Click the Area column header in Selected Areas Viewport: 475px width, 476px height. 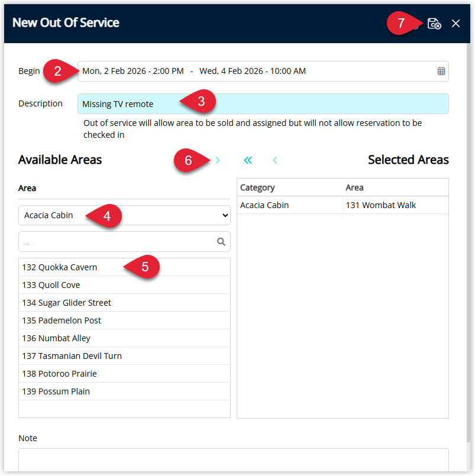click(x=395, y=187)
